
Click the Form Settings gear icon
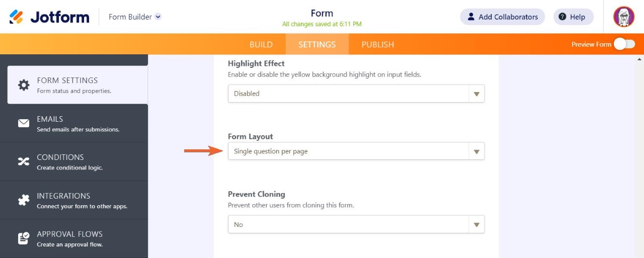(x=24, y=85)
